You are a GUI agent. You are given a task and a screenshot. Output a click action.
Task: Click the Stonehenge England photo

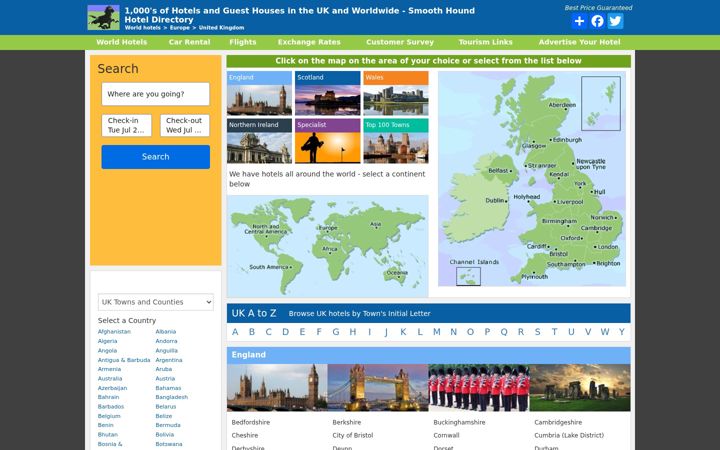pyautogui.click(x=580, y=388)
